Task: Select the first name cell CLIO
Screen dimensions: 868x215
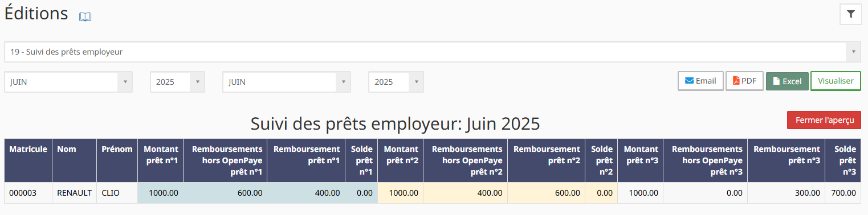Action: [117, 193]
